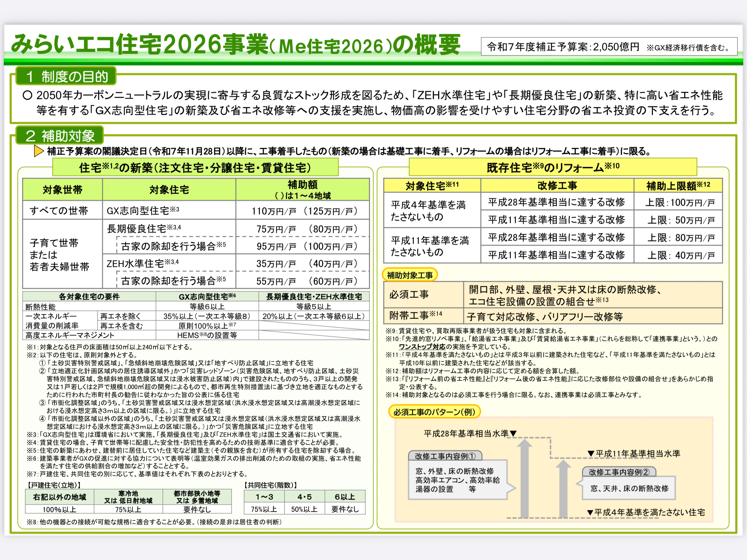Click the 上限:100万円/戸 table cell
Screen dimensions: 747x560
[678, 202]
